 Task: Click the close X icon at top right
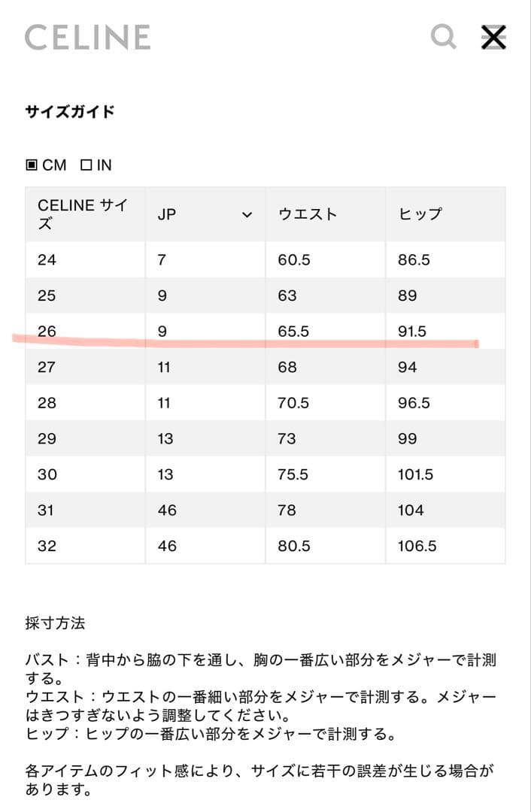click(493, 37)
